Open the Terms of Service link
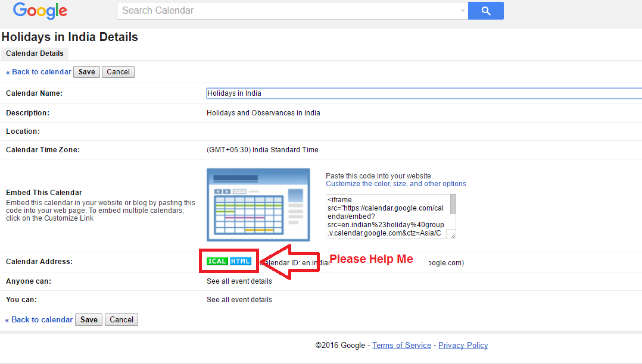642x364 pixels. [401, 345]
